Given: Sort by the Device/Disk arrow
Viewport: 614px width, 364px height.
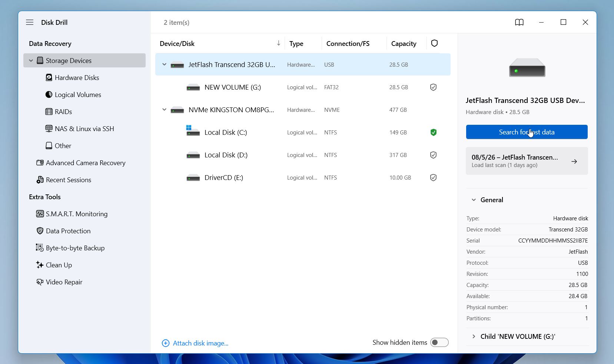Looking at the screenshot, I should click(x=279, y=43).
